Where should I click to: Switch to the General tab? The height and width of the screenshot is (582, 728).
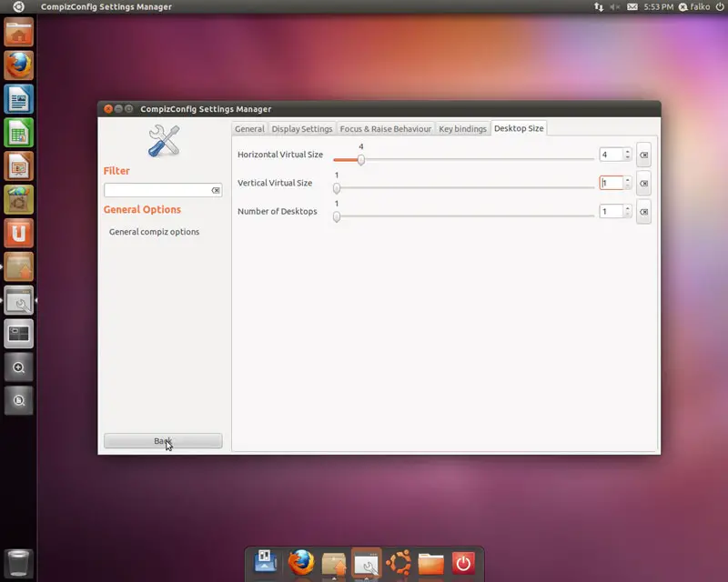coord(249,128)
